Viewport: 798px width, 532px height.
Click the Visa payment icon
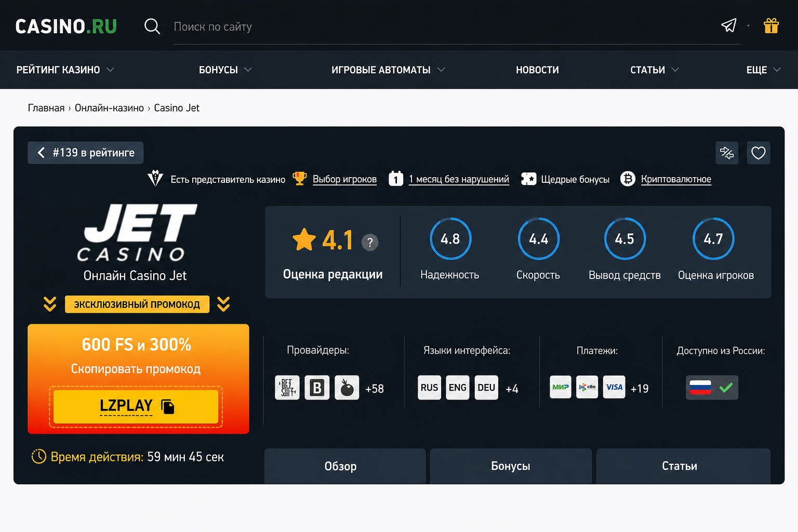click(x=614, y=387)
